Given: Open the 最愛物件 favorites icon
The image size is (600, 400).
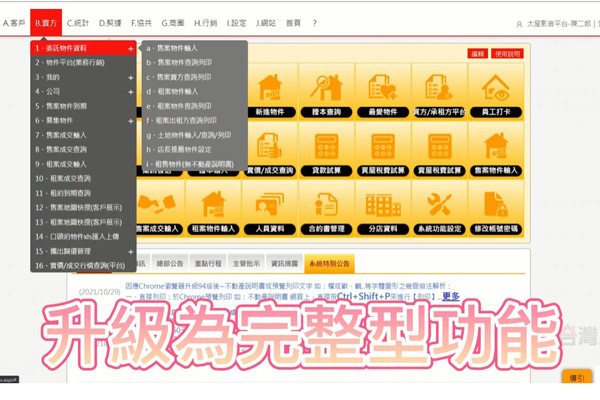Looking at the screenshot, I should 382,92.
